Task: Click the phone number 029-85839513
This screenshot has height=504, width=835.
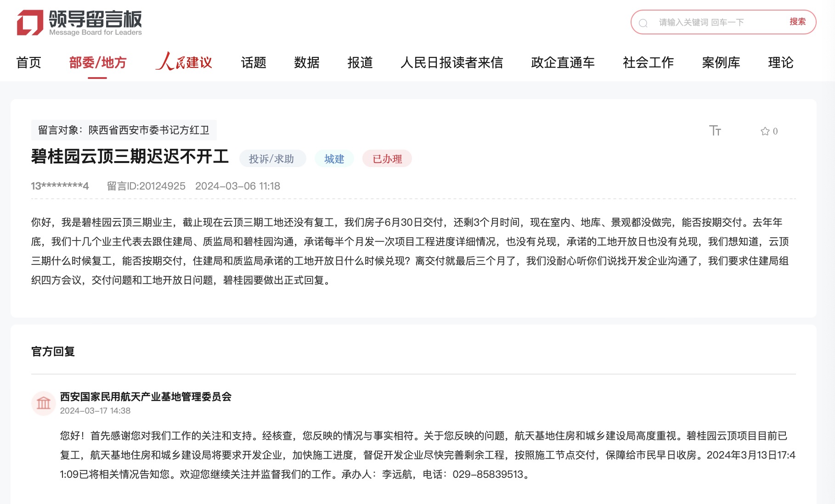Action: (488, 474)
